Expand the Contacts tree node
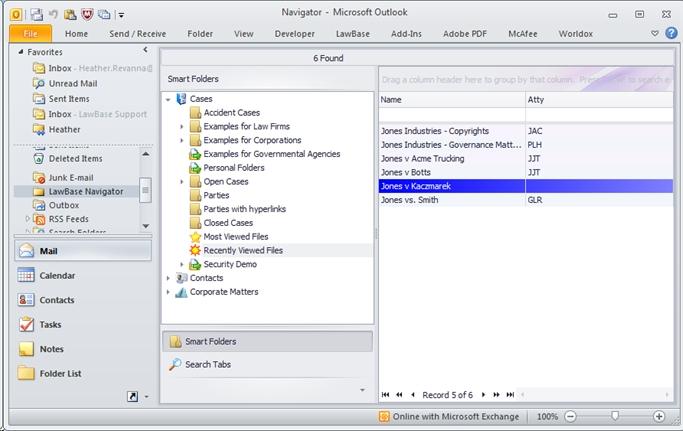This screenshot has height=431, width=683. [x=168, y=278]
